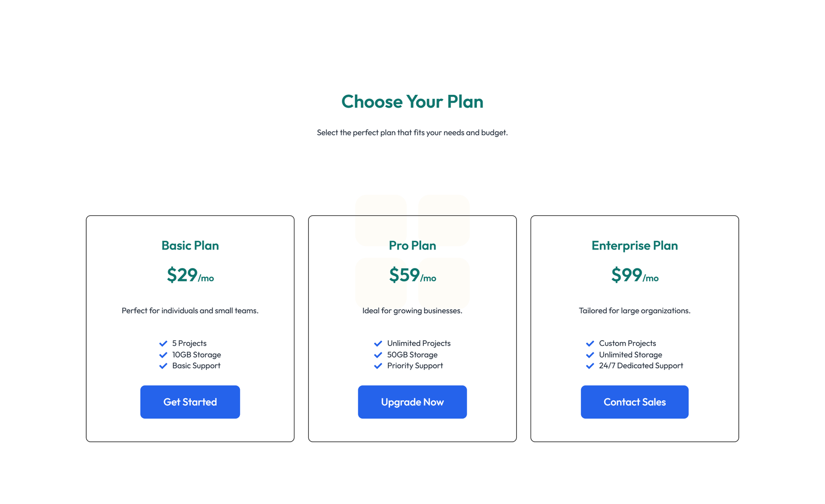825x504 pixels.
Task: Click Upgrade Now on the Pro Plan
Action: click(x=412, y=402)
